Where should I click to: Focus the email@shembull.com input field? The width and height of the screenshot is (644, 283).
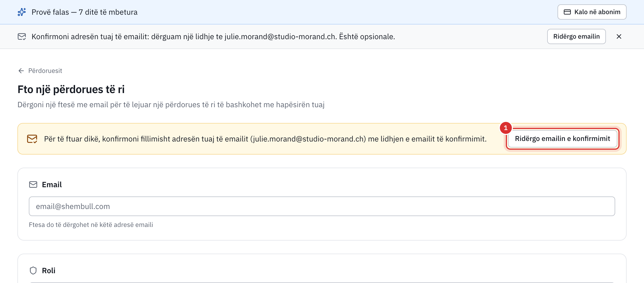pos(322,206)
